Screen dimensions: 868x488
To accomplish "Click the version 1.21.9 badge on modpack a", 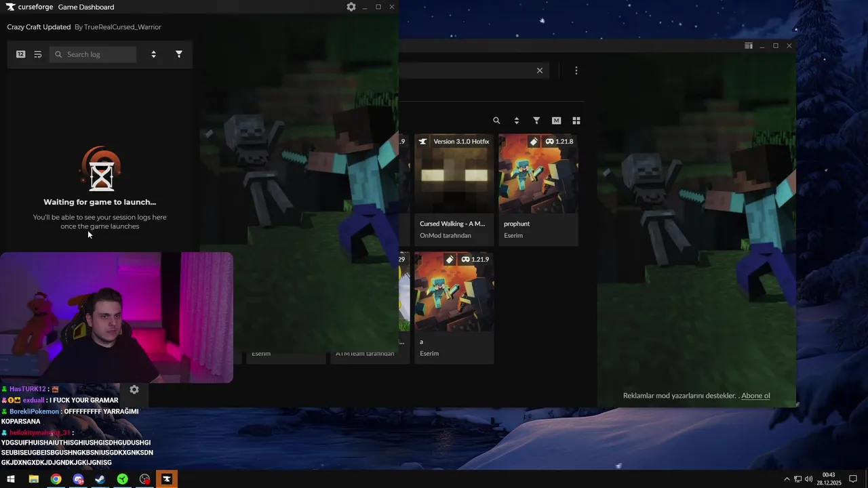I will tap(475, 260).
